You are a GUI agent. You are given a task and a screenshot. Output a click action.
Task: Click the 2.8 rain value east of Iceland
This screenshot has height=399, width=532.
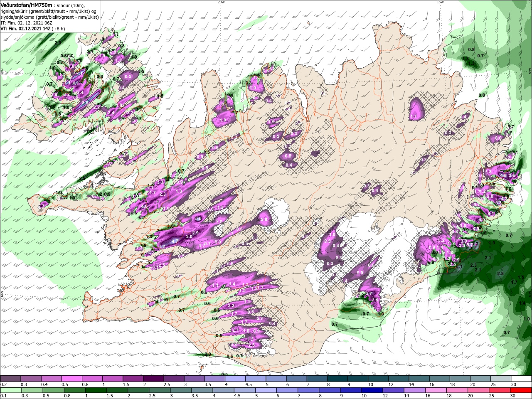pos(500,273)
